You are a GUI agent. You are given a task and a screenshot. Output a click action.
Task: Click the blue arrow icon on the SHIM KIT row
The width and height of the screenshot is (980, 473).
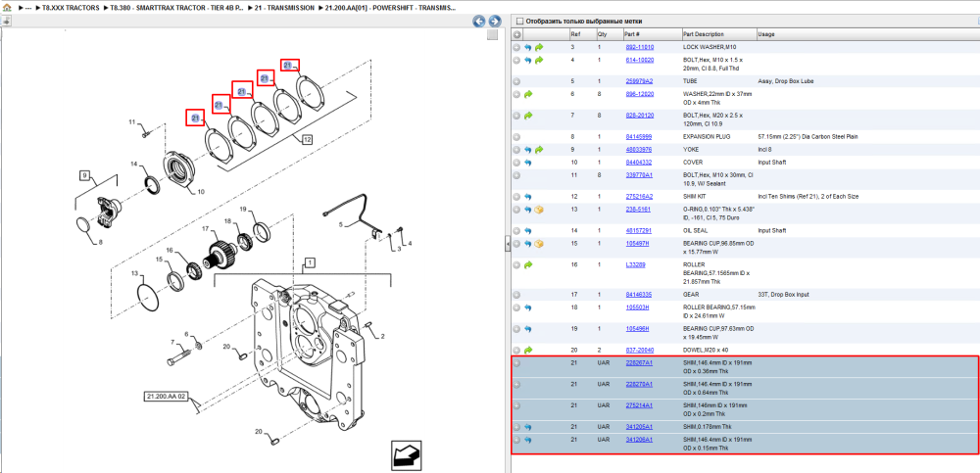[x=528, y=196]
